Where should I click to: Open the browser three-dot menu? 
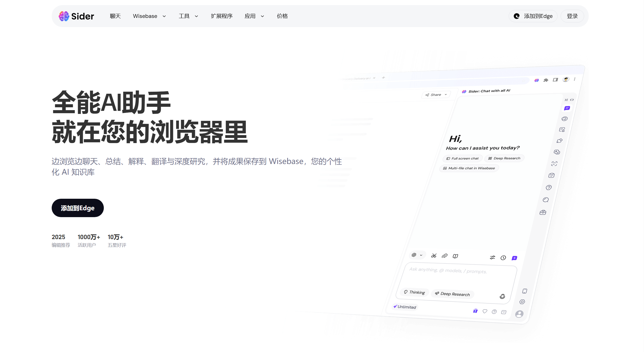click(574, 79)
